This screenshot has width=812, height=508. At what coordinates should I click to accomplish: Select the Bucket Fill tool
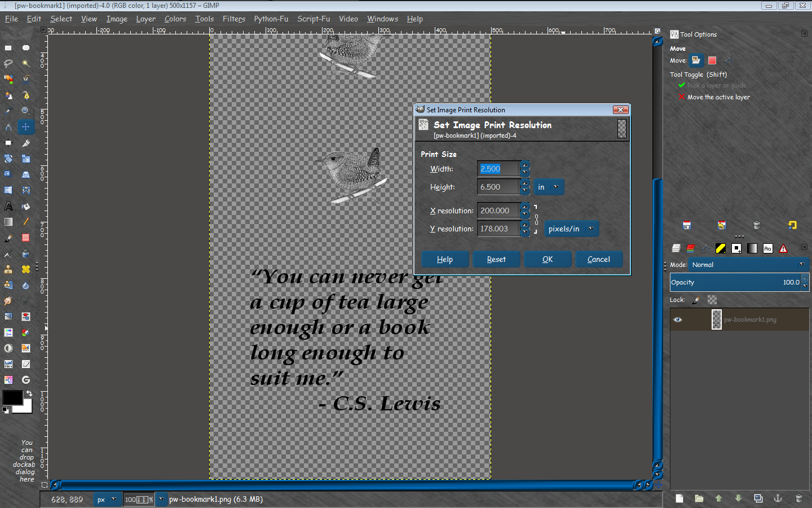tap(26, 206)
